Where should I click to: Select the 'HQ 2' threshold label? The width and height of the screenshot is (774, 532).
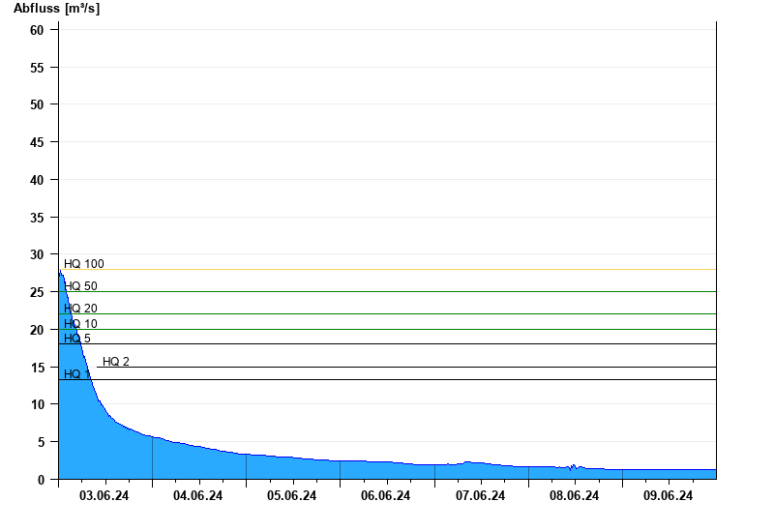115,361
